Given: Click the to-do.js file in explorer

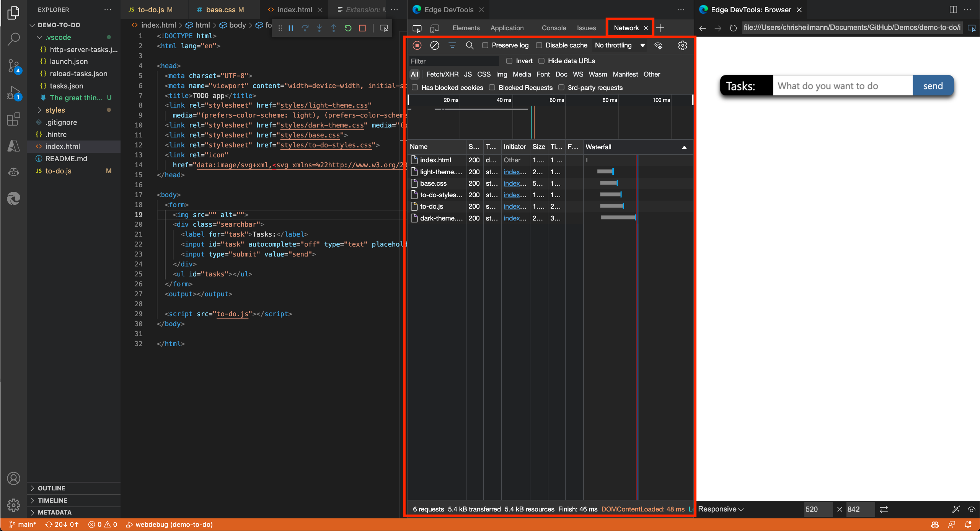Looking at the screenshot, I should [x=58, y=171].
